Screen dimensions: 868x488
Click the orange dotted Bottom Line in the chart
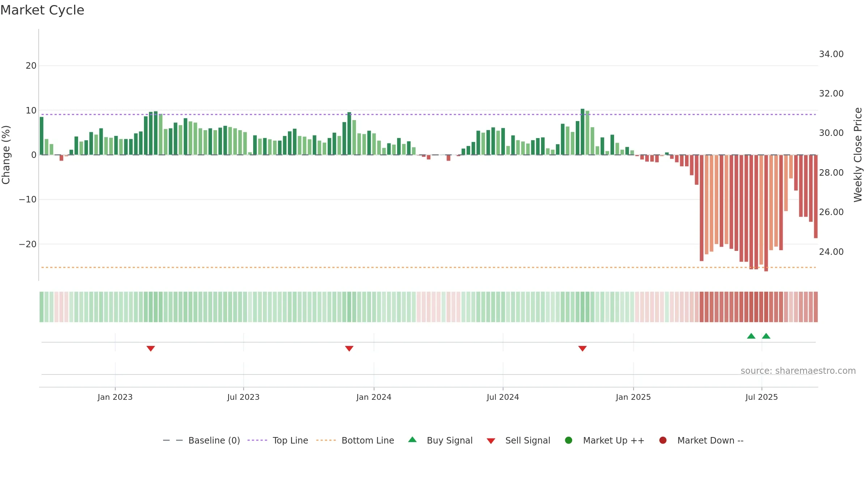(x=429, y=267)
